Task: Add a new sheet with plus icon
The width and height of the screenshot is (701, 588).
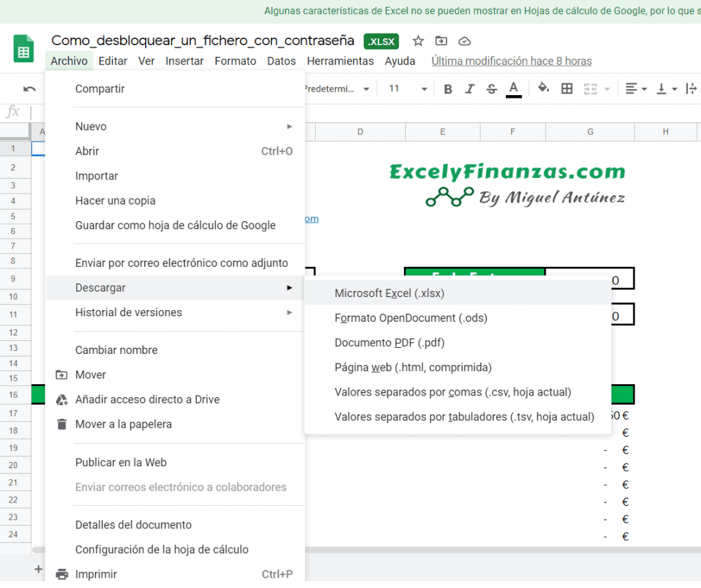Action: (38, 569)
